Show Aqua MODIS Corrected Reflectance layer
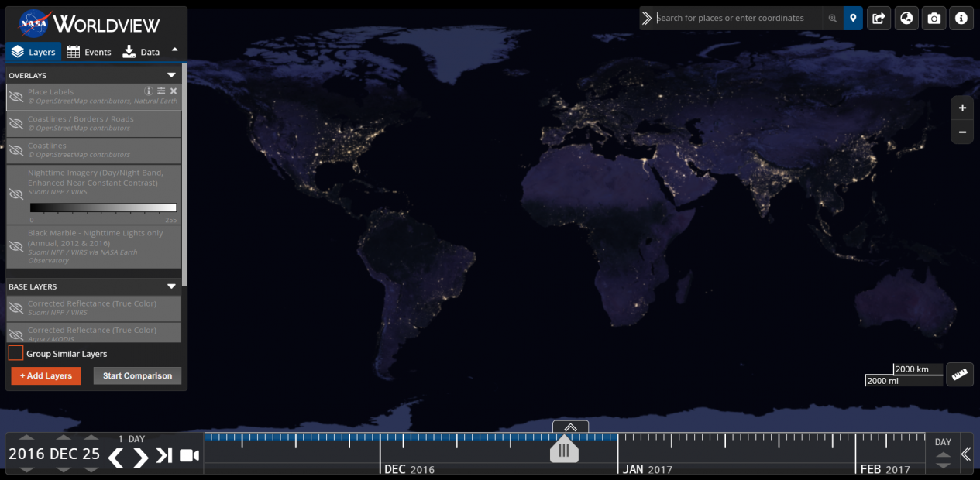Screen dimensions: 980x480 coord(15,334)
